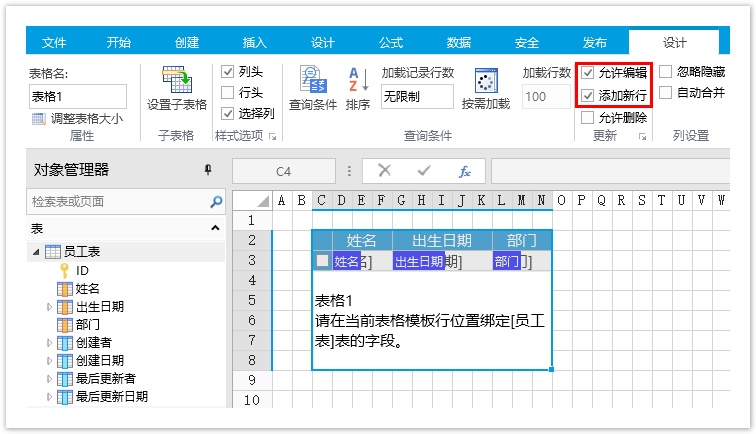756x434 pixels.
Task: Enable the 允许删除 checkbox
Action: pyautogui.click(x=588, y=117)
